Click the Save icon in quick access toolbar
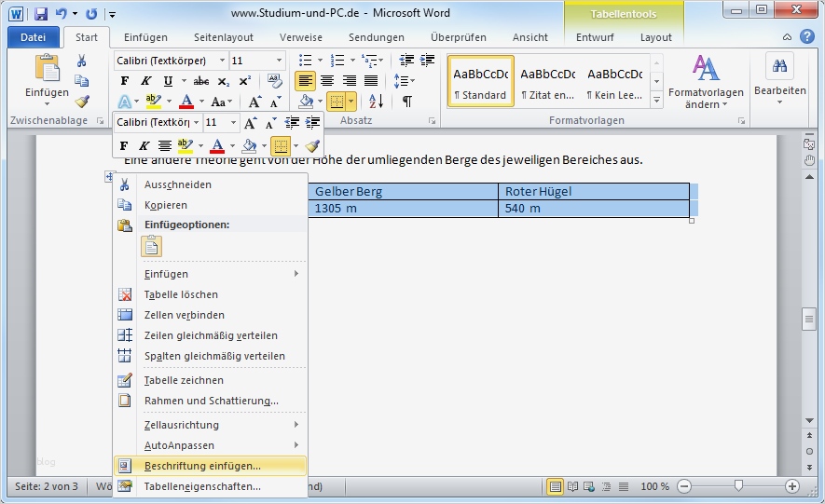This screenshot has width=825, height=504. 41,14
